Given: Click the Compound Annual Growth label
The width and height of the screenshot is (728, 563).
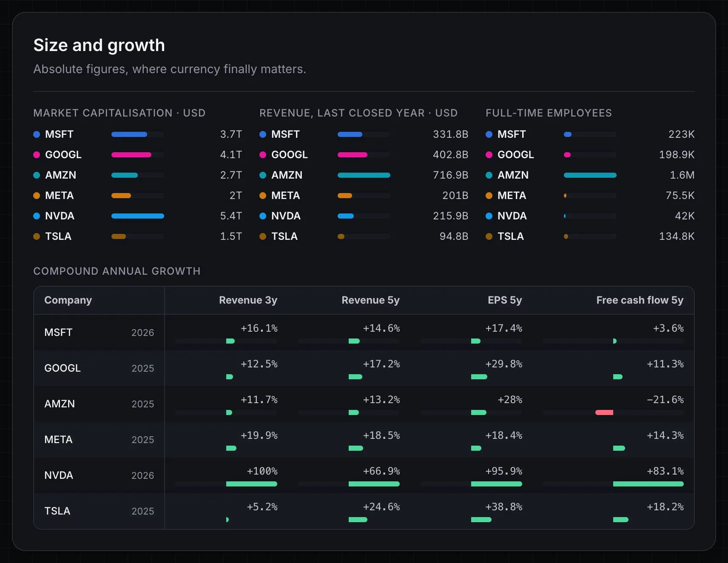Looking at the screenshot, I should pyautogui.click(x=117, y=271).
